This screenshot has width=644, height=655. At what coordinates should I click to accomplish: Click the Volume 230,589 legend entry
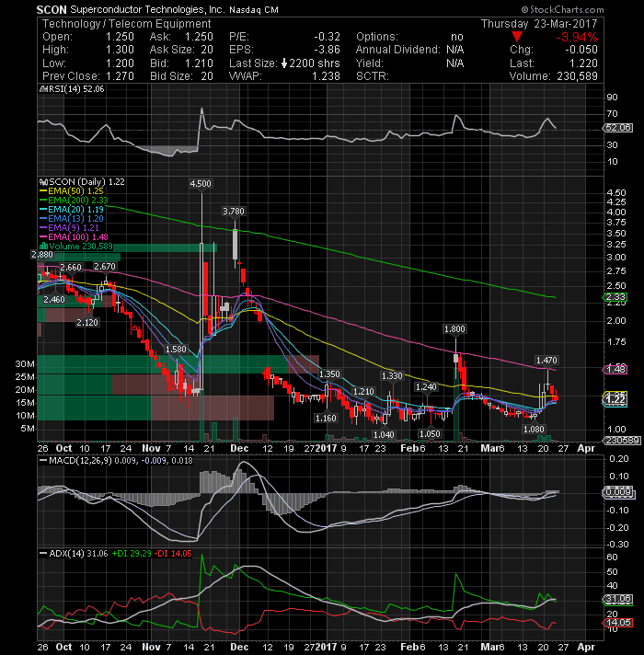tap(81, 246)
